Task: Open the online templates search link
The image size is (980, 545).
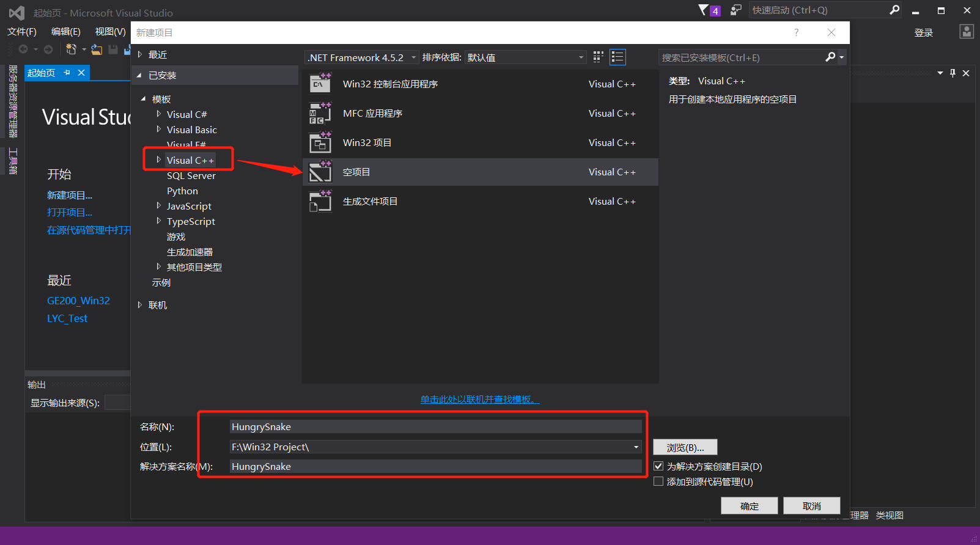Action: tap(480, 400)
